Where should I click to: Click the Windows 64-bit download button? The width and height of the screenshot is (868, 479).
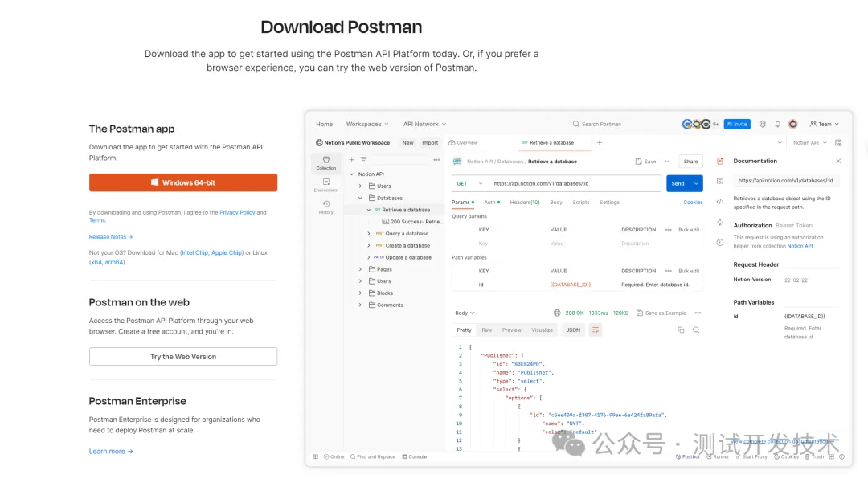click(183, 182)
